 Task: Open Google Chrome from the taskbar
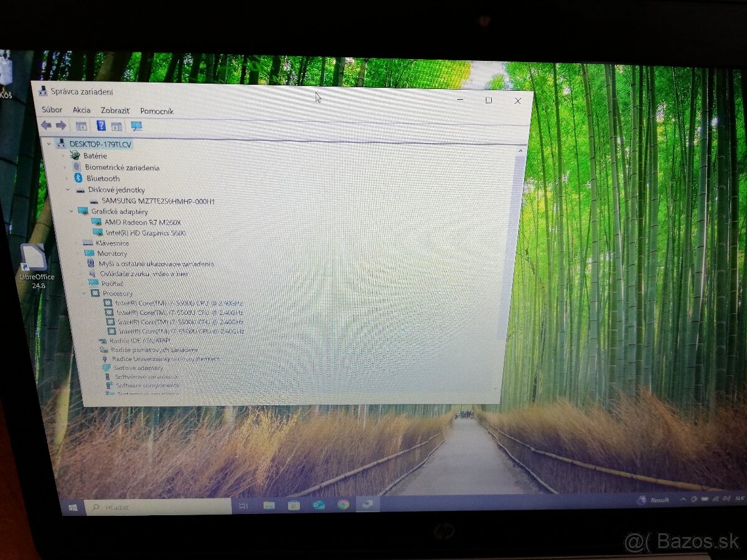point(343,504)
